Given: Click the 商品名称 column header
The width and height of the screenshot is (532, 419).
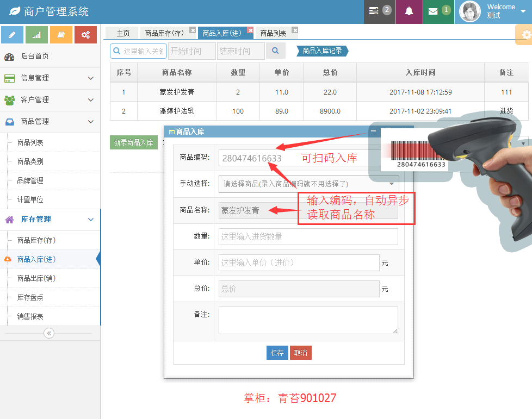Looking at the screenshot, I should click(x=177, y=72).
